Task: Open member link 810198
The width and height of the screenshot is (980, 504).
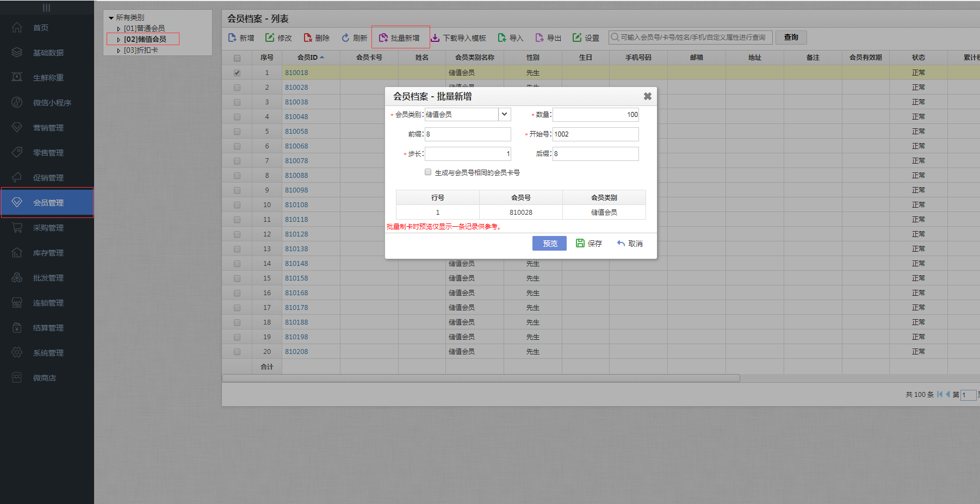Action: coord(296,337)
